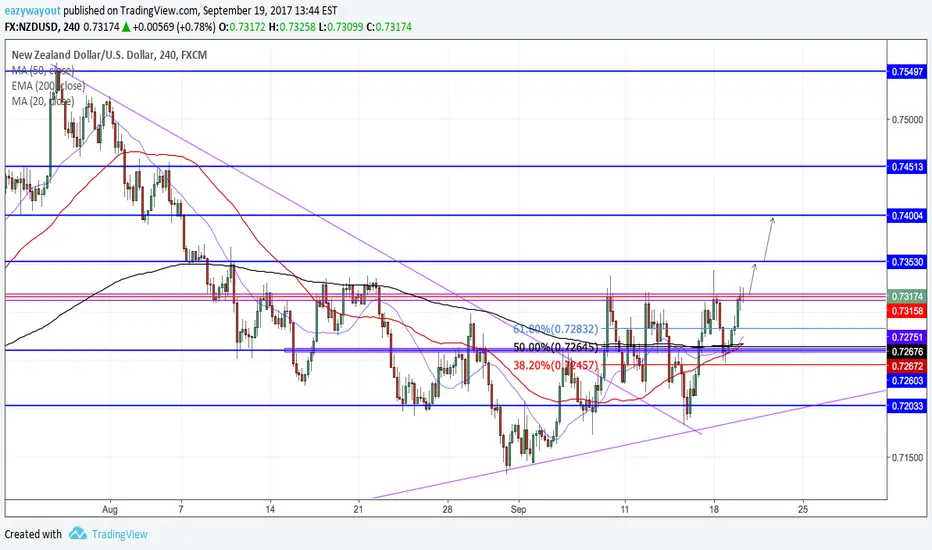Click the 0.71500 axis value
Viewport: 932px width, 550px height.
(908, 457)
